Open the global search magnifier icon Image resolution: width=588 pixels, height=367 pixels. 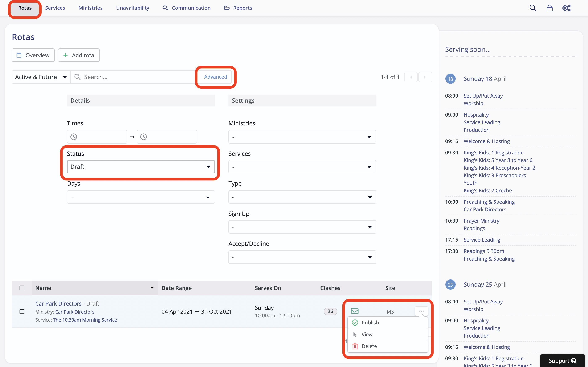[533, 8]
